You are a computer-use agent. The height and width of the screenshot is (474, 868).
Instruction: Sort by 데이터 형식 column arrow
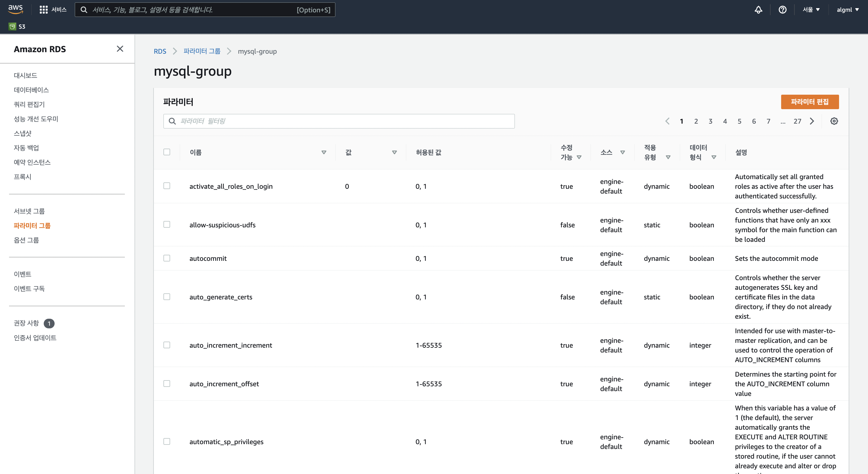713,157
